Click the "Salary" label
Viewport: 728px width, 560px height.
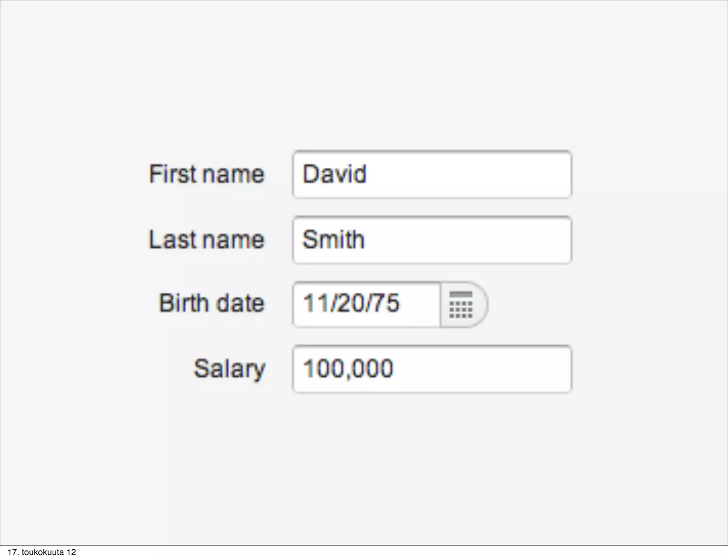point(229,369)
